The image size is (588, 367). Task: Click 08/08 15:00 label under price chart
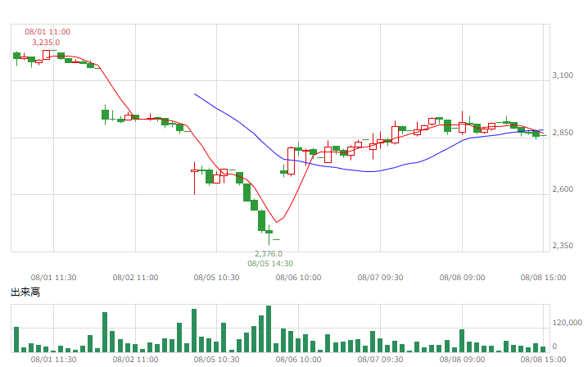(543, 278)
